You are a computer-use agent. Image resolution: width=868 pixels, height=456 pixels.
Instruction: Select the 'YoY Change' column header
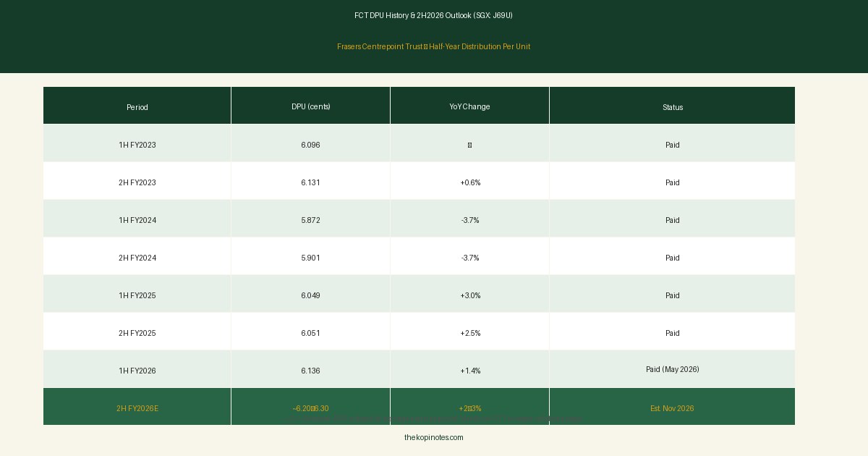pyautogui.click(x=469, y=106)
